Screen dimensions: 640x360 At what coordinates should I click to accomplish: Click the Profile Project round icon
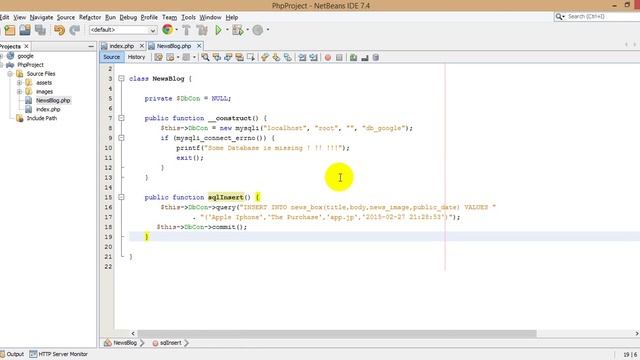[258, 30]
